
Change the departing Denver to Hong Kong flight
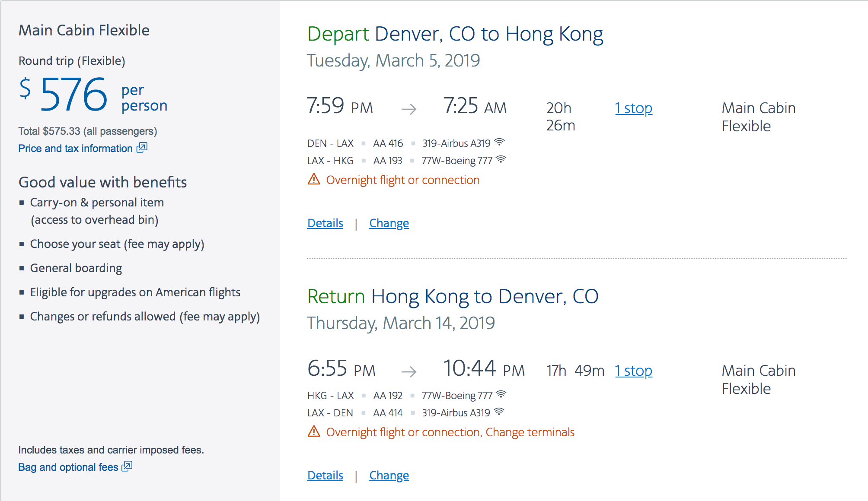(389, 223)
